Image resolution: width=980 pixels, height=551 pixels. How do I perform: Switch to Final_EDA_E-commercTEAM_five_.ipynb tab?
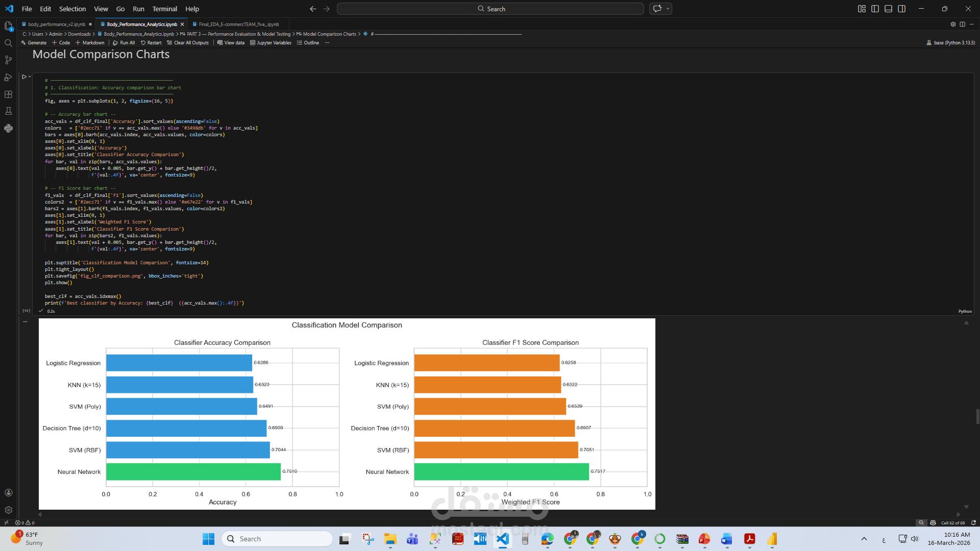[238, 24]
